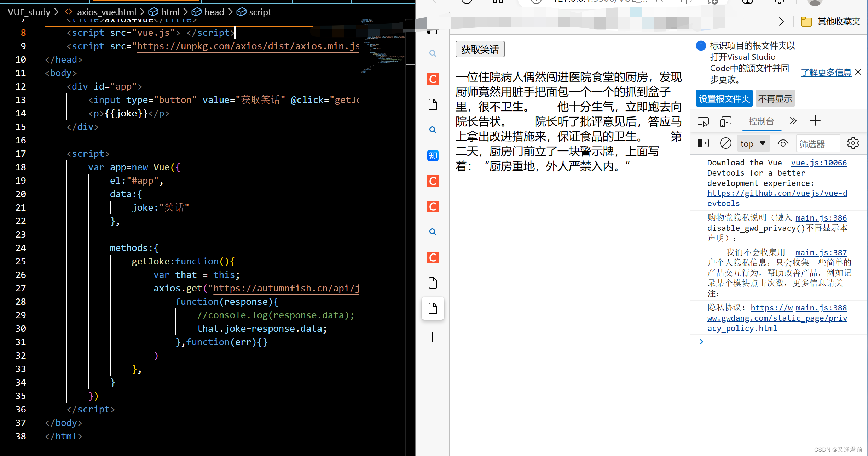Image resolution: width=868 pixels, height=456 pixels.
Task: Focus the 筛选器 console filter field
Action: [817, 144]
